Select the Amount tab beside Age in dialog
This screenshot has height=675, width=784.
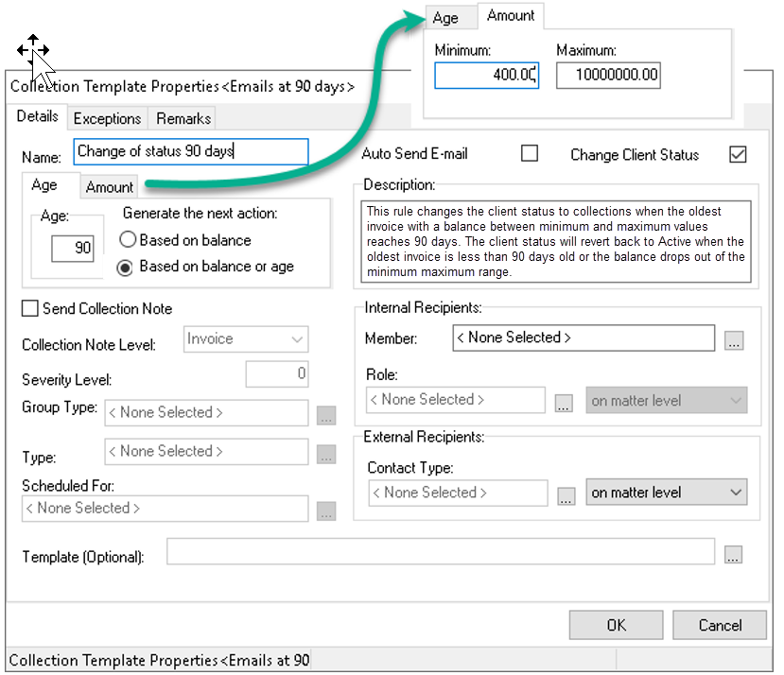(x=109, y=187)
